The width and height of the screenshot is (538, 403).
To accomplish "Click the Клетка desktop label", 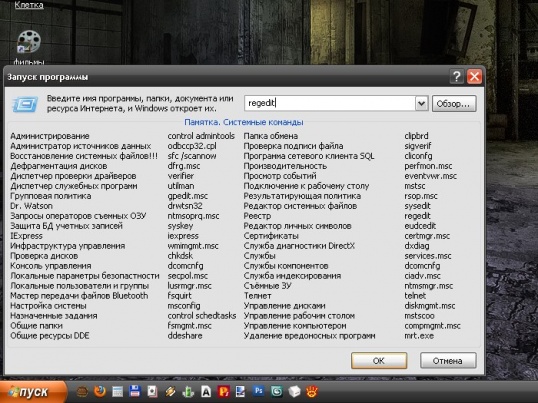I will coord(29,5).
